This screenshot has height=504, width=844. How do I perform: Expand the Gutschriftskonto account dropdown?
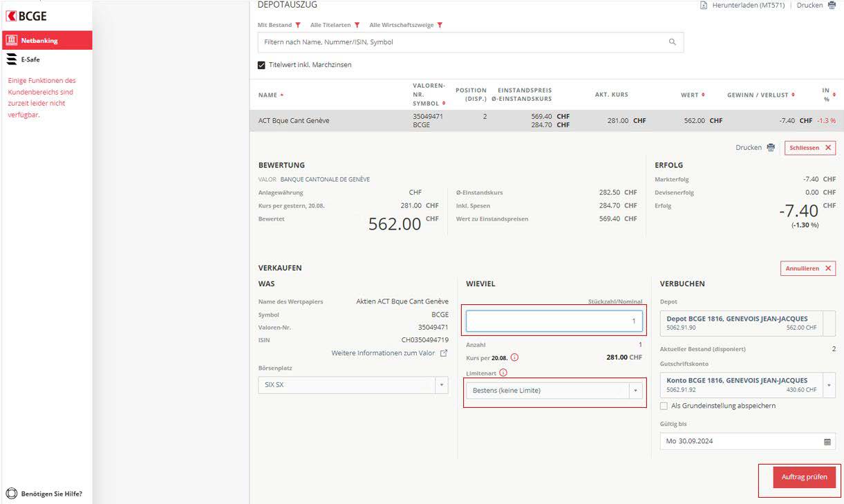(x=829, y=385)
